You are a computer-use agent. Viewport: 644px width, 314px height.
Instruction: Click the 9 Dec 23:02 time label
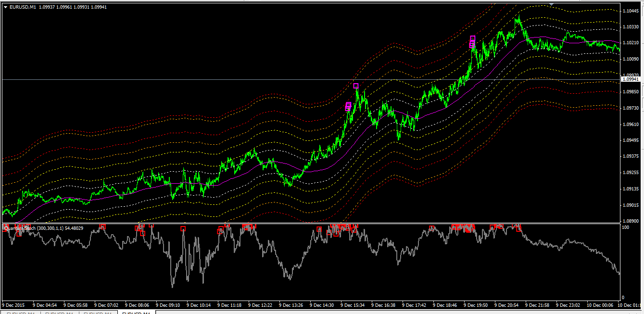pyautogui.click(x=568, y=305)
